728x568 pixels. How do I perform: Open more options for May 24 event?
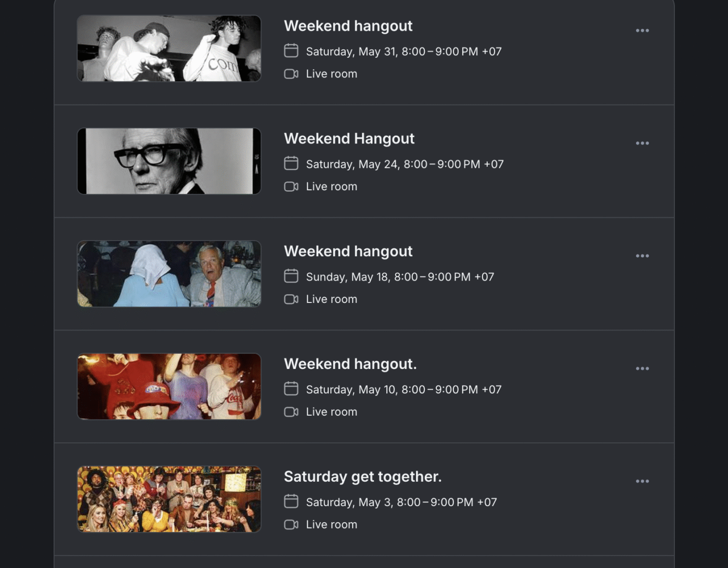(642, 143)
